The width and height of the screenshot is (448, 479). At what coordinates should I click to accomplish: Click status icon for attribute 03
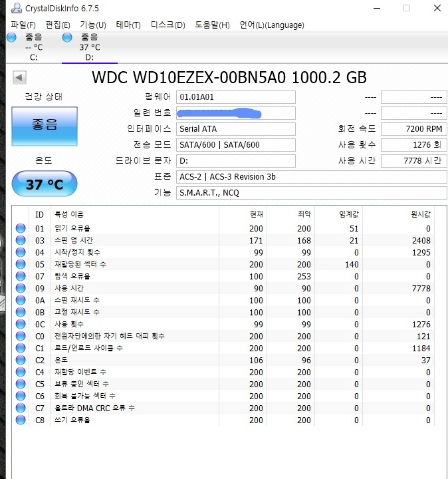21,240
